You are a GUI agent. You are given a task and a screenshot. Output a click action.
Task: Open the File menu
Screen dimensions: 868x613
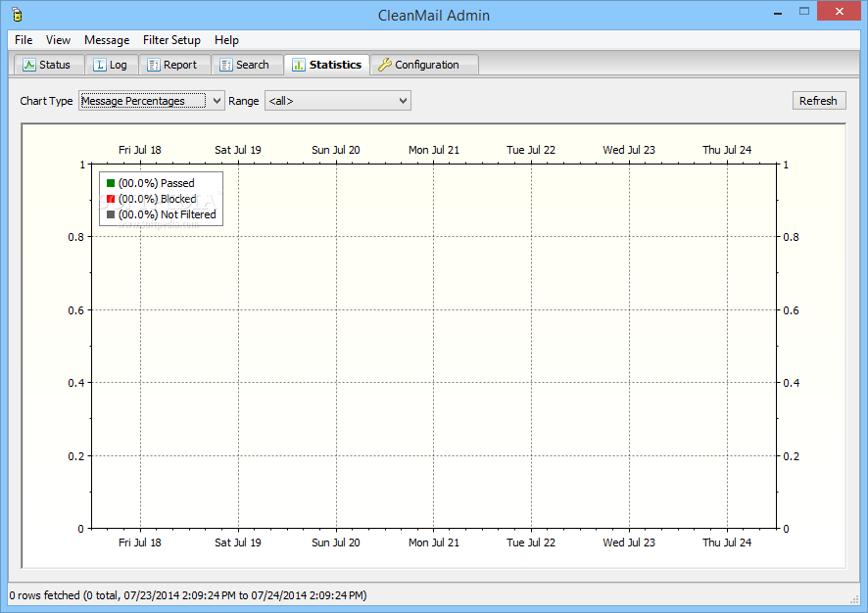point(24,40)
